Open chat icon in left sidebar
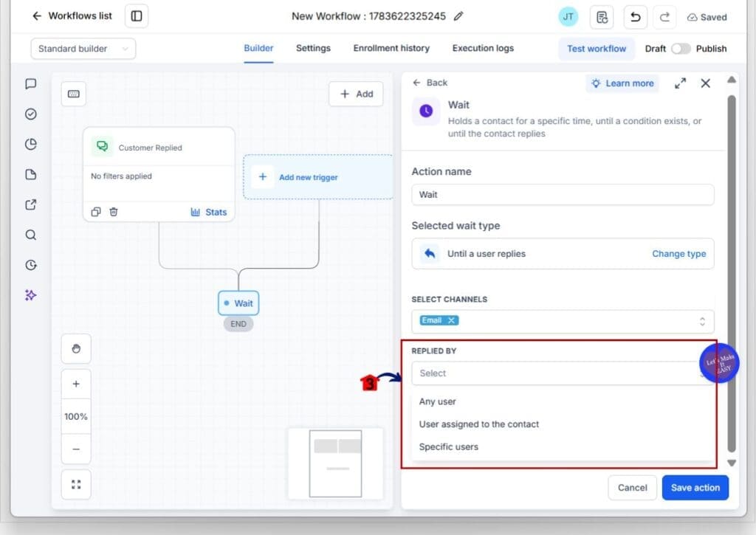 [x=31, y=84]
